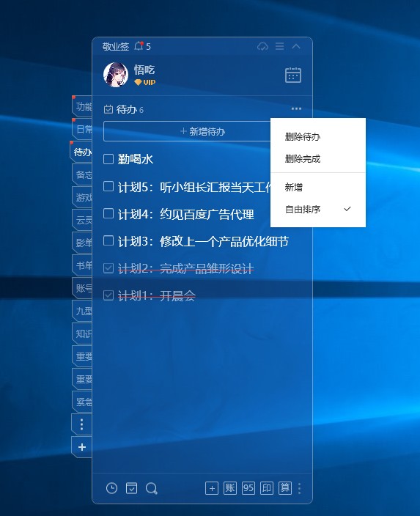Choose 新增 in context menu
420x516 pixels.
[318, 187]
